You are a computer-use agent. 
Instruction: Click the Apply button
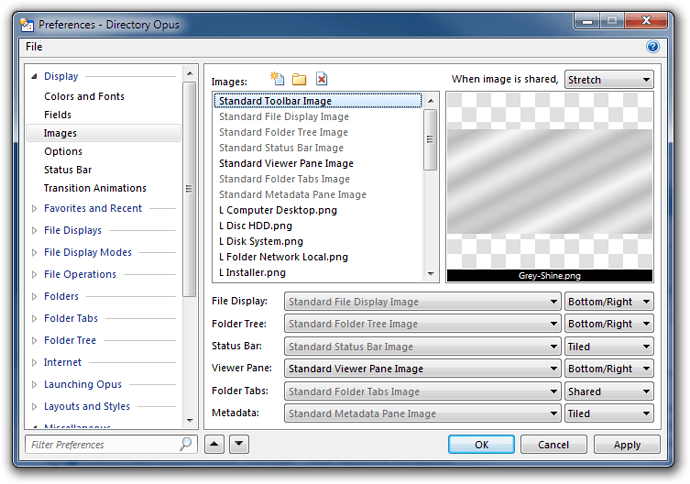(x=627, y=444)
